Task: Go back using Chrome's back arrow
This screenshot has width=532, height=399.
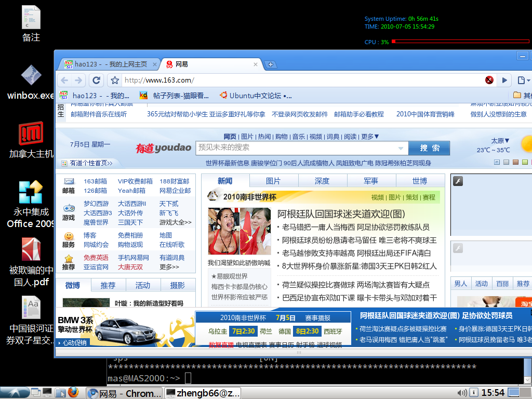Action: coord(64,81)
